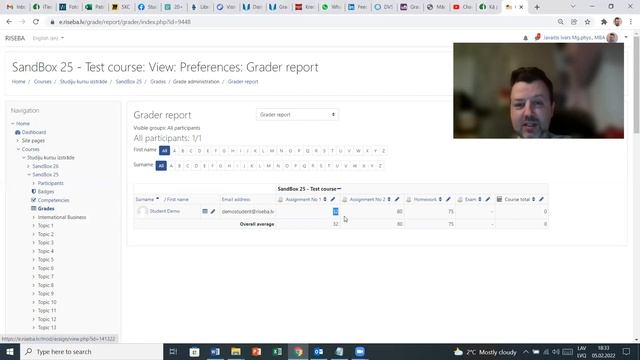Open PowerPoint from taskbar

point(256,351)
